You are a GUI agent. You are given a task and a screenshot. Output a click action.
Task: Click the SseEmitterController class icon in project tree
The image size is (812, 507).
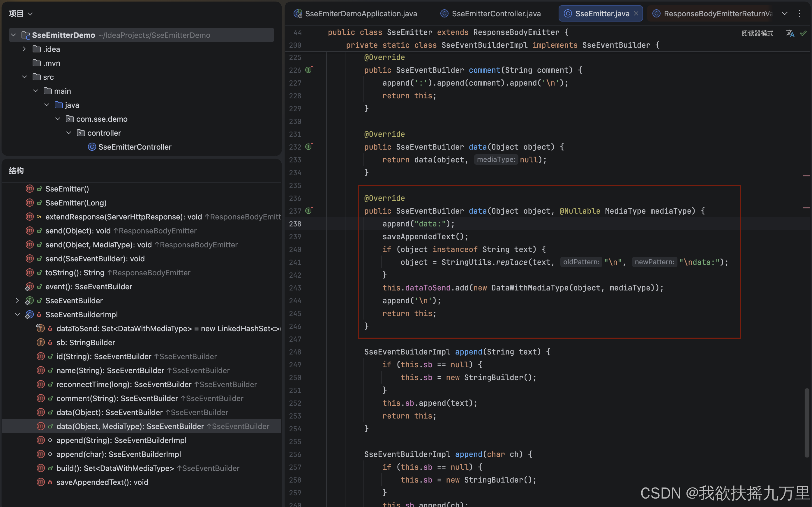click(92, 147)
